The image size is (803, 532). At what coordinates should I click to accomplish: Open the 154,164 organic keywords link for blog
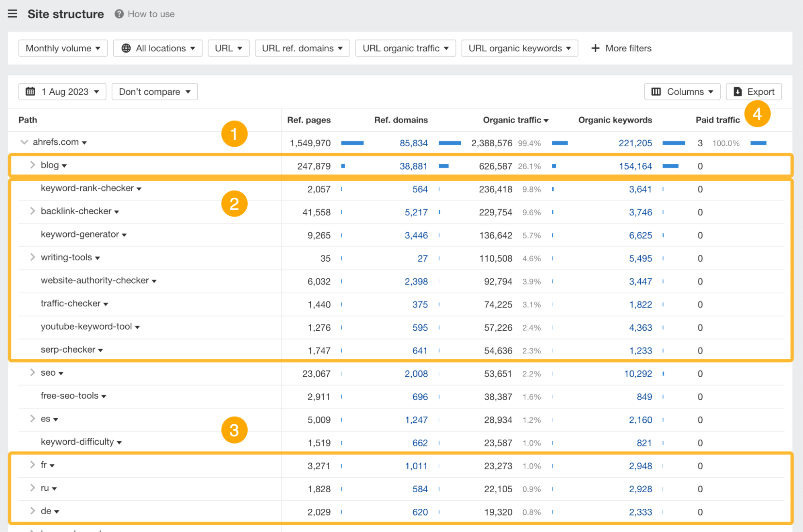635,166
